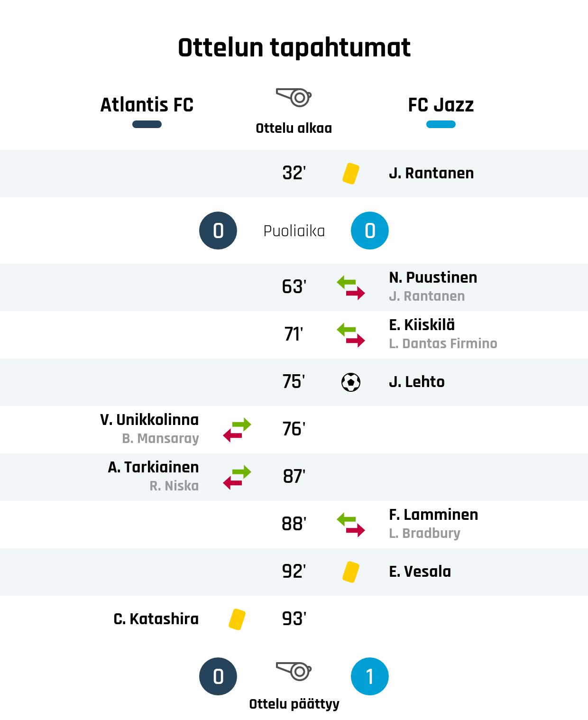Viewport: 588px width, 720px height.
Task: Select the FC Jazz team name
Action: pos(441,105)
